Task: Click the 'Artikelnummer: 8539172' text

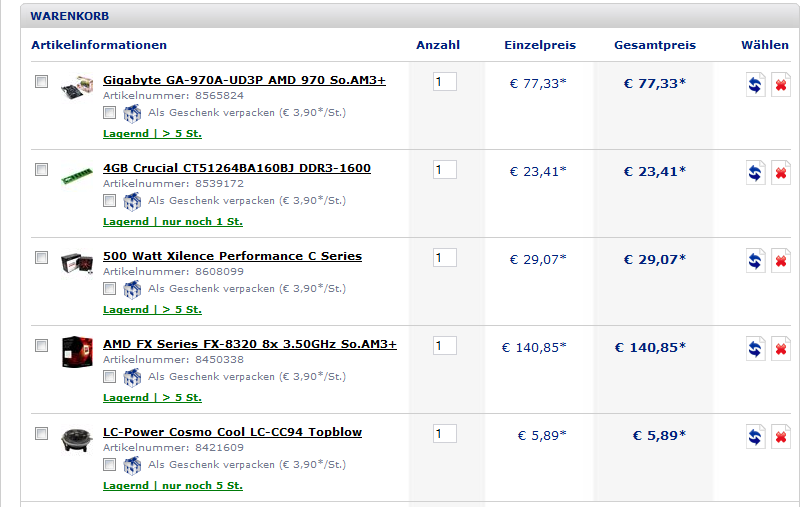Action: [173, 184]
